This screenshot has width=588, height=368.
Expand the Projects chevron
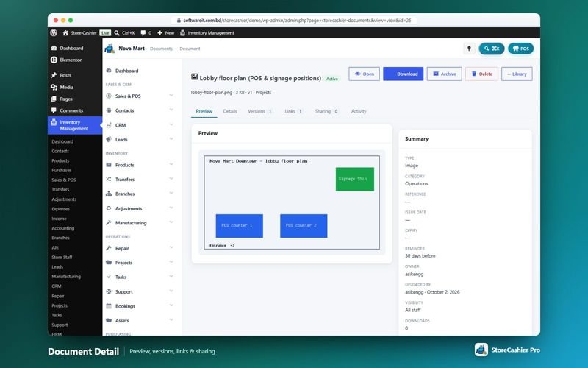click(171, 262)
